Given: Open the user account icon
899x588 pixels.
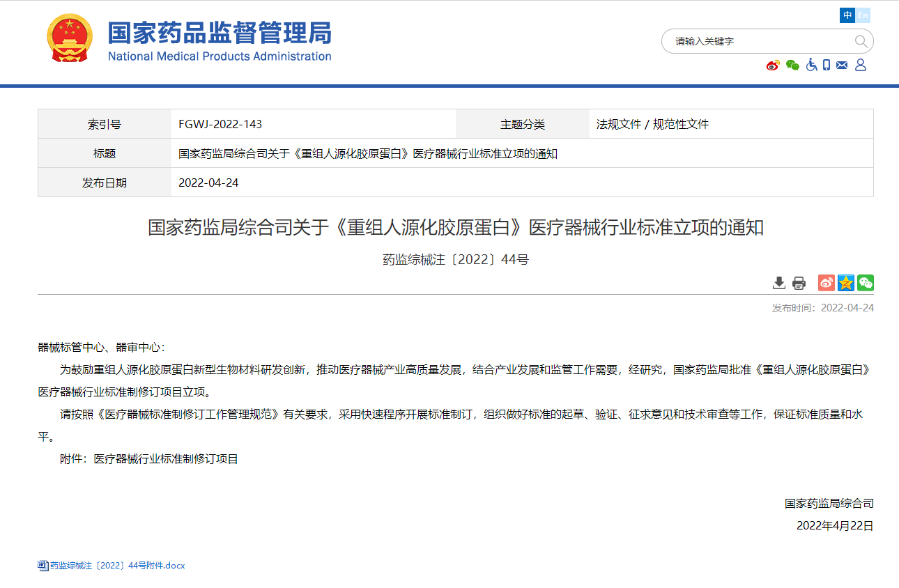Looking at the screenshot, I should pos(861,65).
